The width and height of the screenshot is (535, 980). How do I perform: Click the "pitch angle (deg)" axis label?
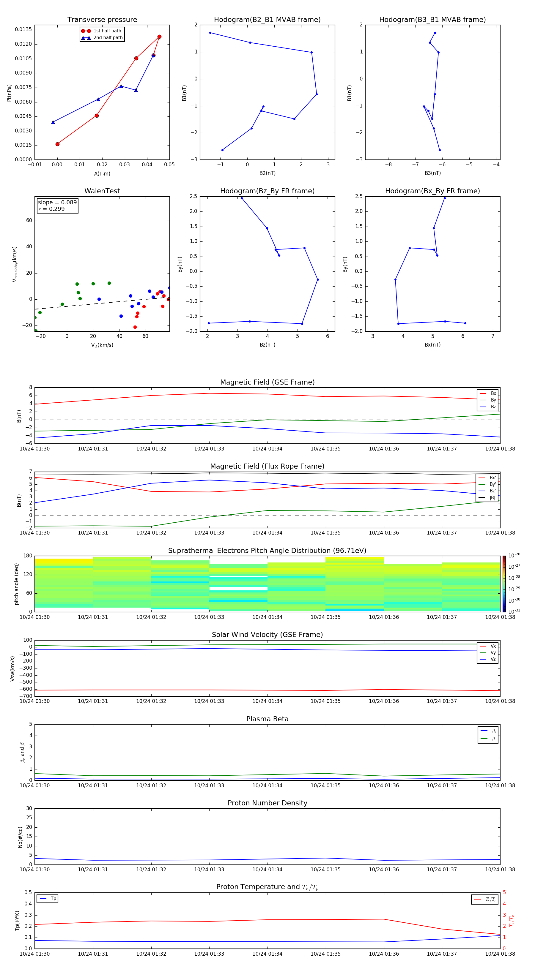click(16, 584)
